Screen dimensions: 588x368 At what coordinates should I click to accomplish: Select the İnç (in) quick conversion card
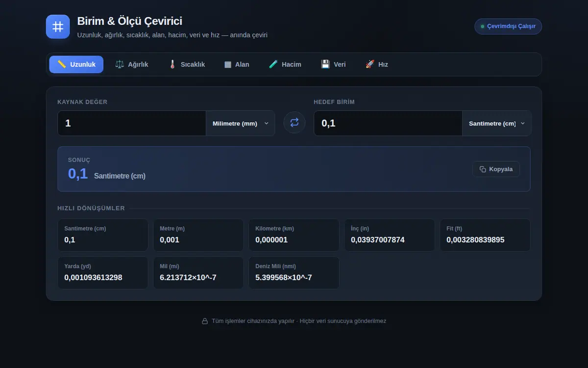click(x=390, y=235)
